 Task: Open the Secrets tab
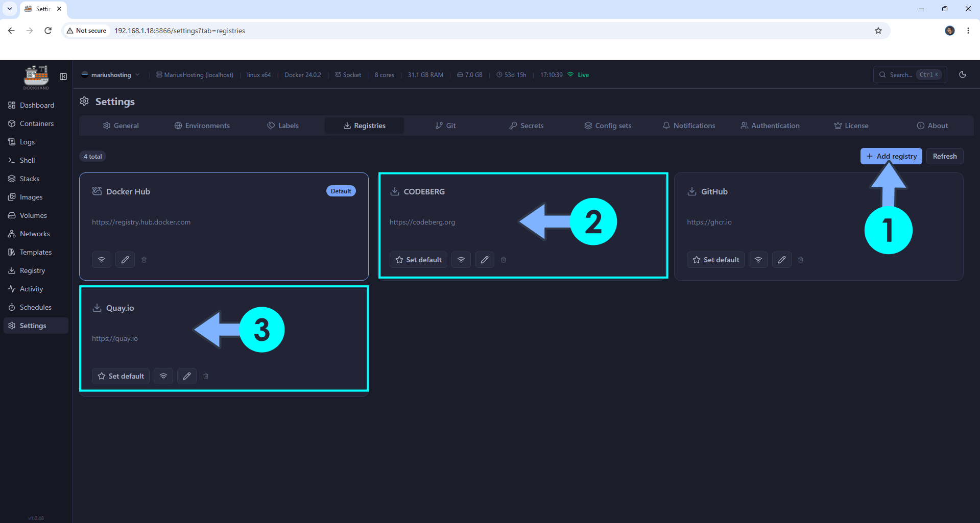(x=527, y=126)
